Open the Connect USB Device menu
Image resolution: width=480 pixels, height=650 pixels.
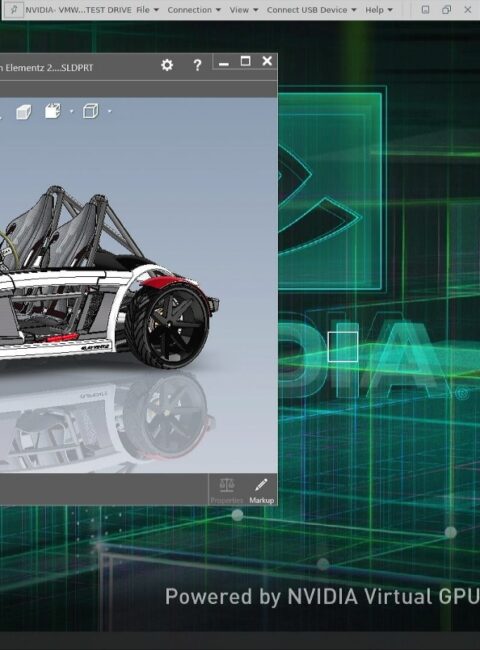(x=311, y=10)
